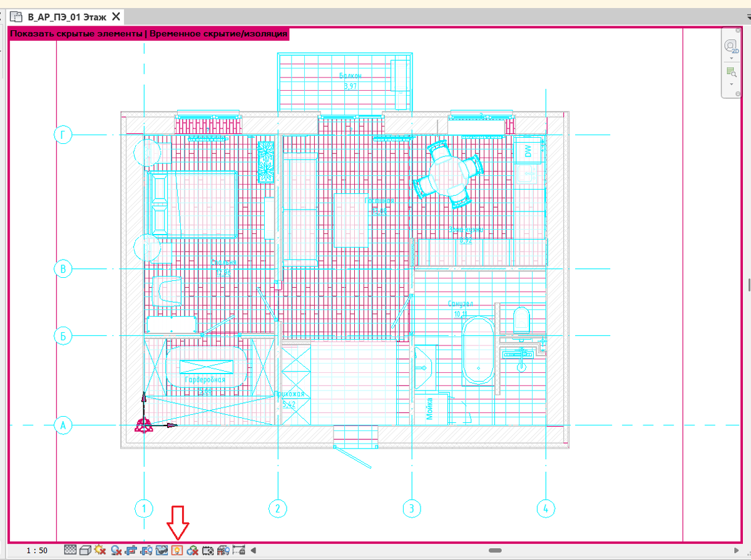Viewport: 751px width, 560px height.
Task: Click Temporary View Properties icon
Action: [207, 551]
